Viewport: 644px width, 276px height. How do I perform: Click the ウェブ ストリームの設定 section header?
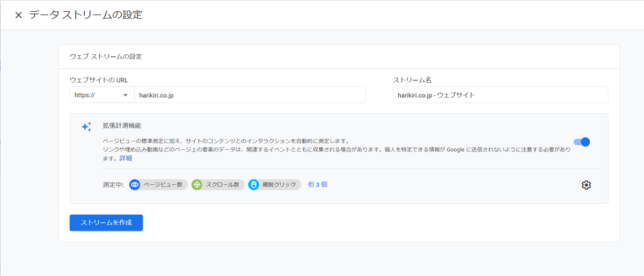pos(106,56)
